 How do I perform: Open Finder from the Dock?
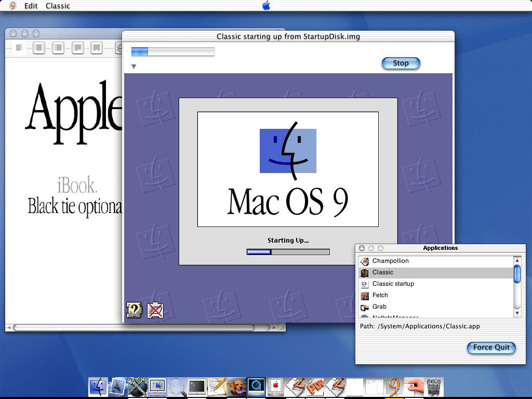(98, 387)
